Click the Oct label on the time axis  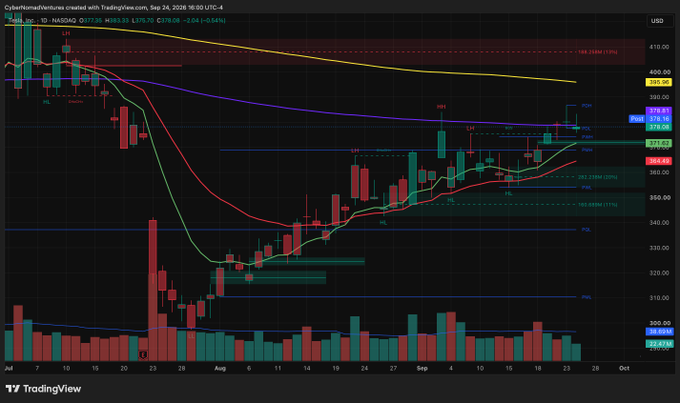(624, 368)
